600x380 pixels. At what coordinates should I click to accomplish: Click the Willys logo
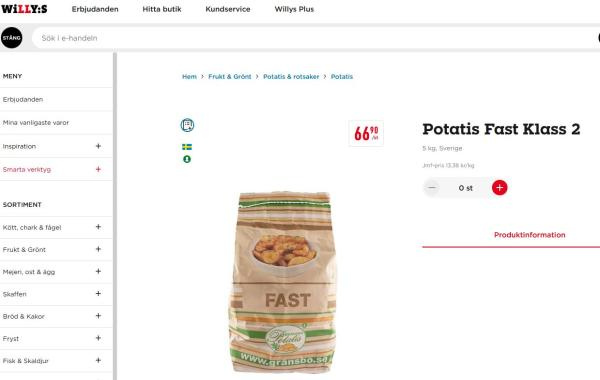[x=24, y=9]
